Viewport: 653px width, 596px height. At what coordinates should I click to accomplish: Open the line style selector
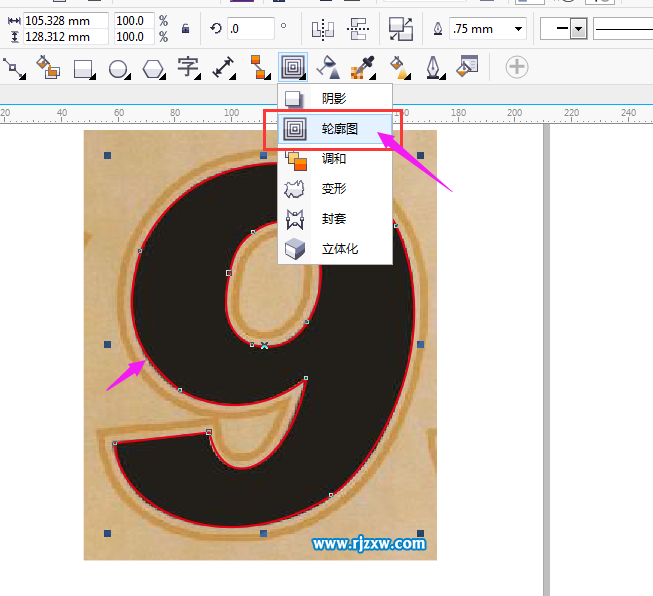coord(623,29)
